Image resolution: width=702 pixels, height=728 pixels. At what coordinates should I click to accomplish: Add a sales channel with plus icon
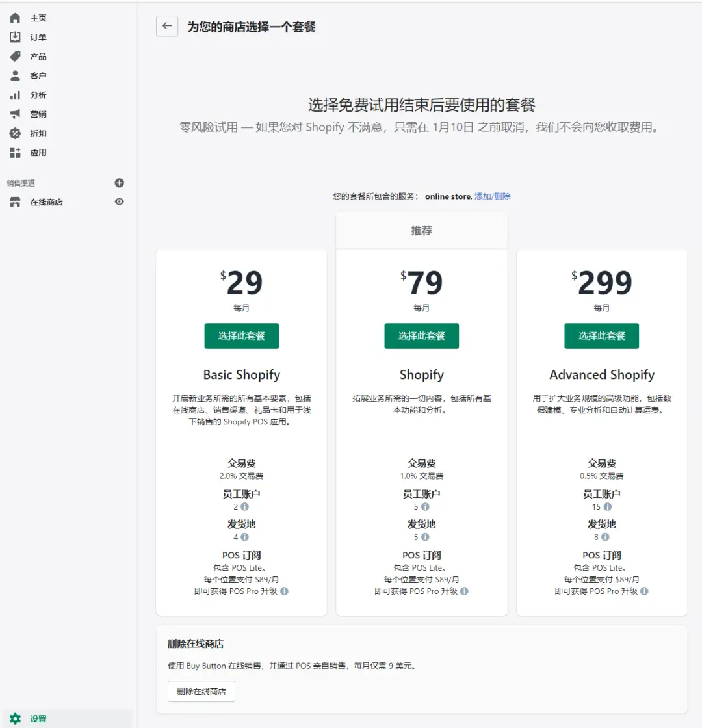click(120, 183)
